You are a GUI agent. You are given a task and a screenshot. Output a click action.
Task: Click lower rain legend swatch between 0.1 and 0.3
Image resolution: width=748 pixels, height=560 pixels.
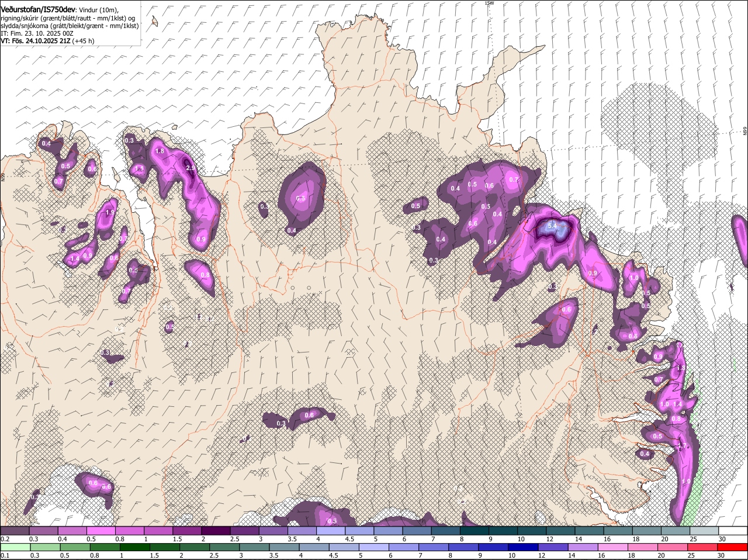pos(15,547)
